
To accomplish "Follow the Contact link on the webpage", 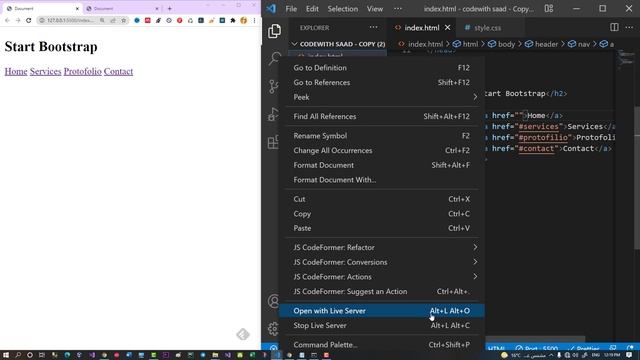I will pos(118,71).
